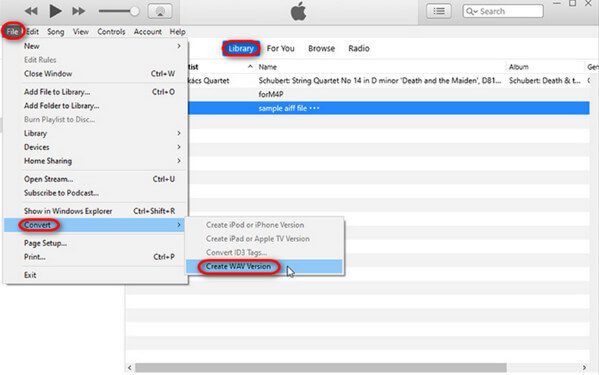
Task: Open the Song menu
Action: pos(55,32)
